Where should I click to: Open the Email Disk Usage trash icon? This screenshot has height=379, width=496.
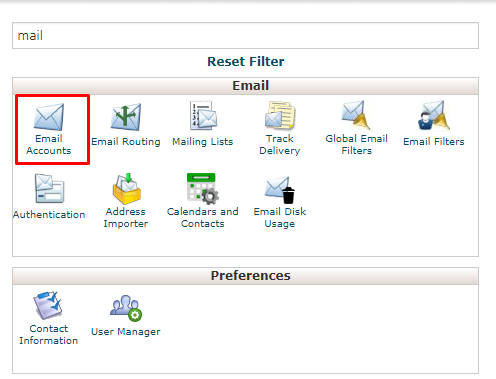(280, 190)
